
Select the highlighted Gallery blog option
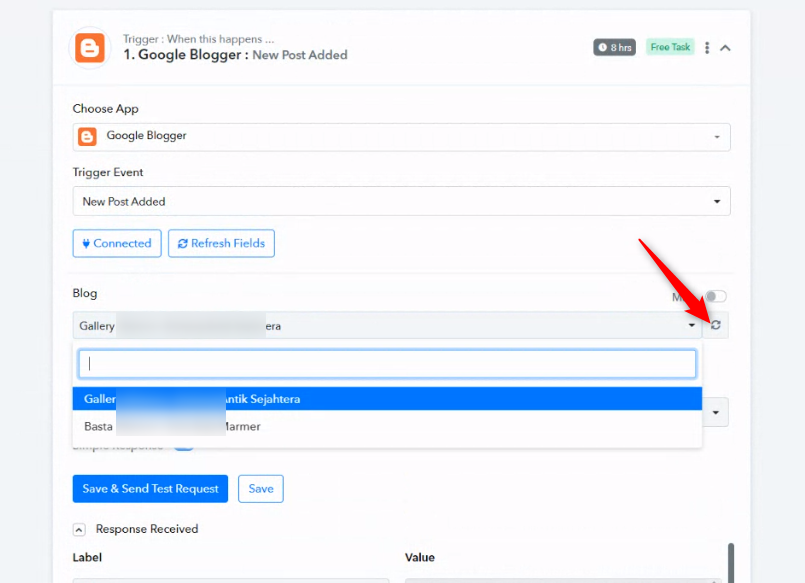pos(387,399)
